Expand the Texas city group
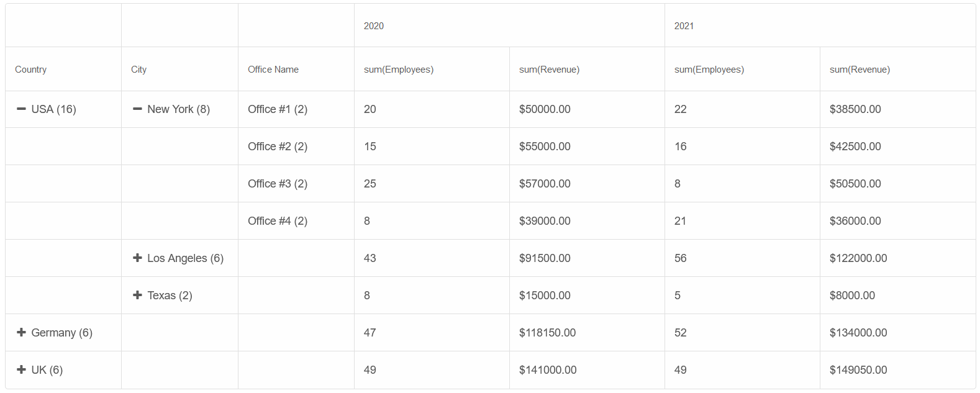This screenshot has height=393, width=980. pos(137,295)
